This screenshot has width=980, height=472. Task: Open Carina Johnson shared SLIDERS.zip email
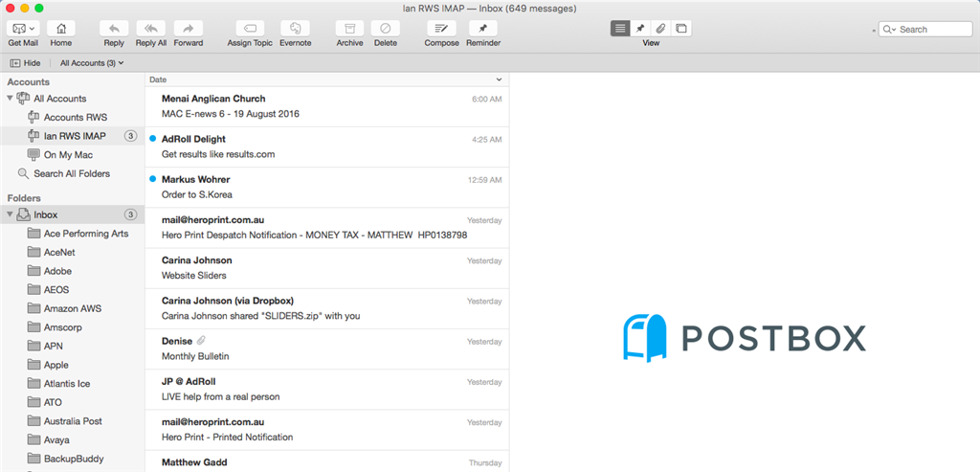click(x=327, y=309)
